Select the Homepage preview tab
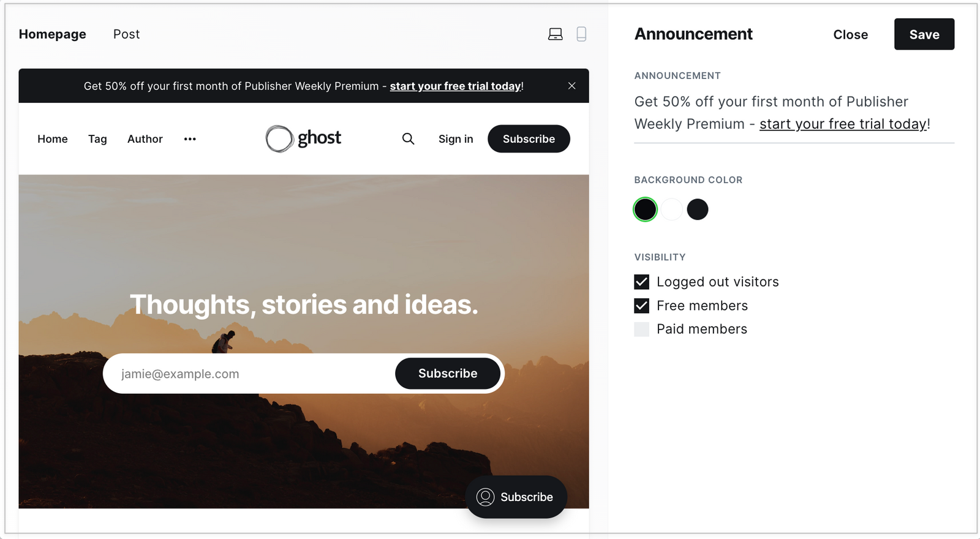The height and width of the screenshot is (539, 980). 52,34
